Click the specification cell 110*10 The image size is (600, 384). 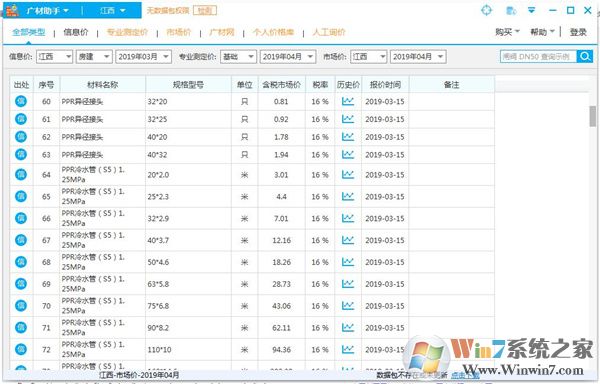[188, 350]
